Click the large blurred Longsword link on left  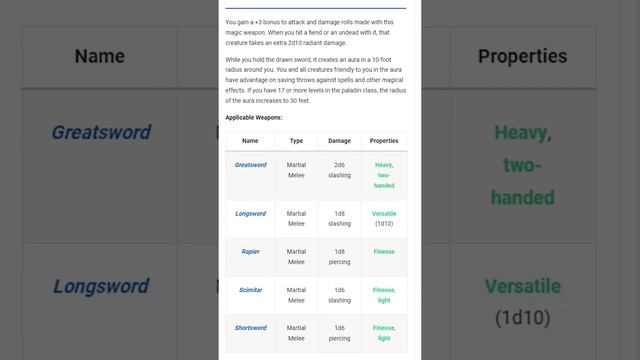pos(101,286)
